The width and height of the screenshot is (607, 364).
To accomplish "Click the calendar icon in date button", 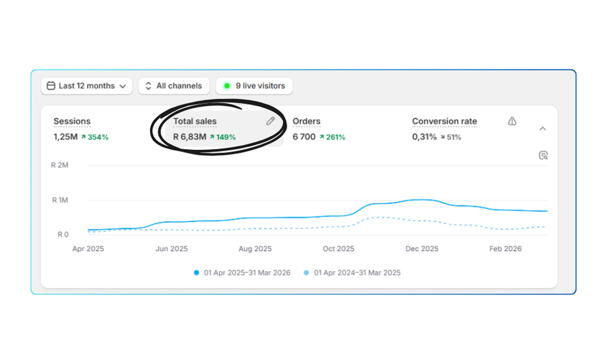I will click(51, 86).
